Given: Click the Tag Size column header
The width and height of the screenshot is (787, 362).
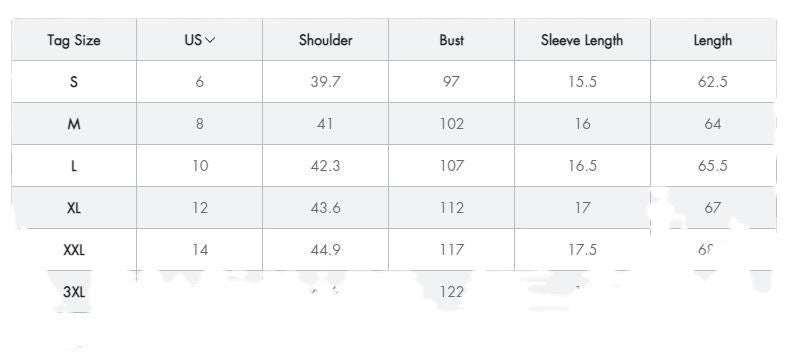Looking at the screenshot, I should coord(74,40).
